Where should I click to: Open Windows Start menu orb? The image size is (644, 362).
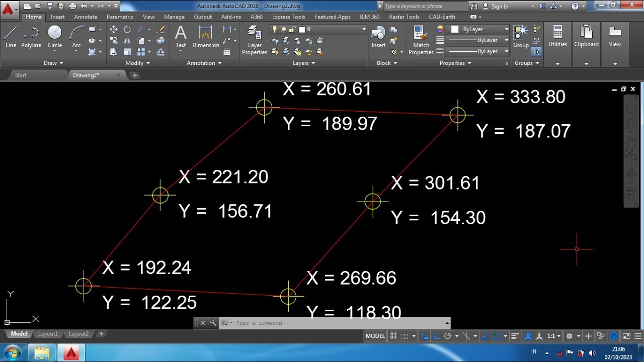click(x=12, y=352)
